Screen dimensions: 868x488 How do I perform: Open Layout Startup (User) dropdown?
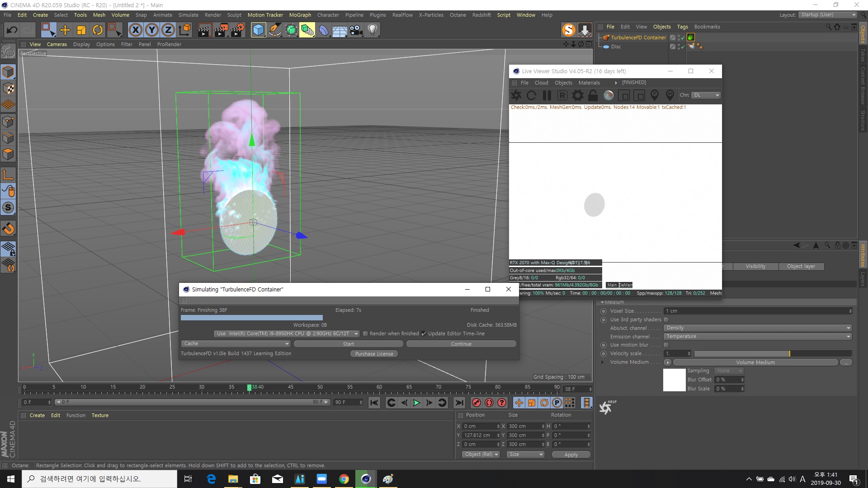828,15
